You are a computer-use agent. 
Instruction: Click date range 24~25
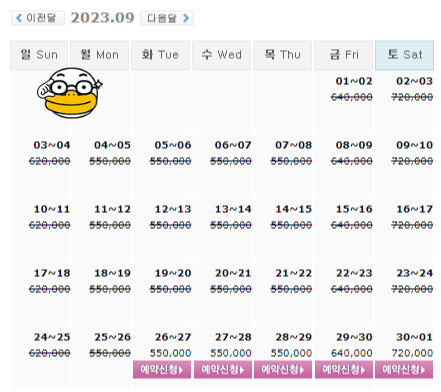tap(52, 337)
